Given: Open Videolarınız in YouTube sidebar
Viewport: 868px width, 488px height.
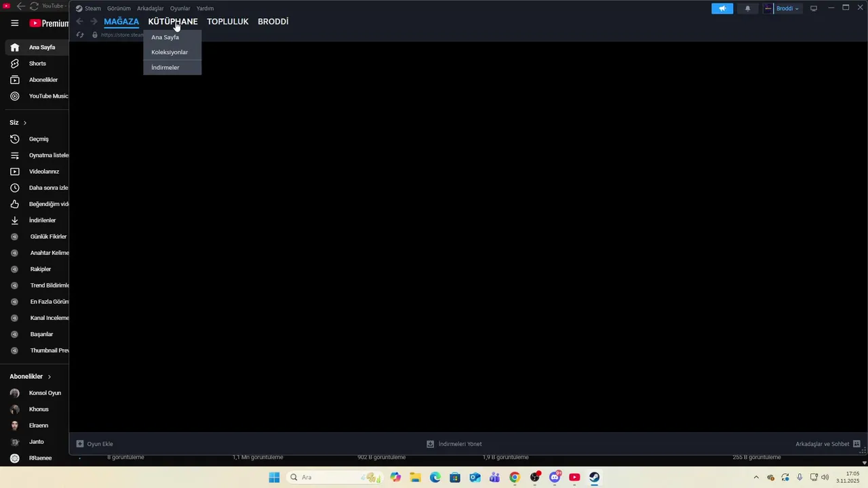Looking at the screenshot, I should coord(37,171).
